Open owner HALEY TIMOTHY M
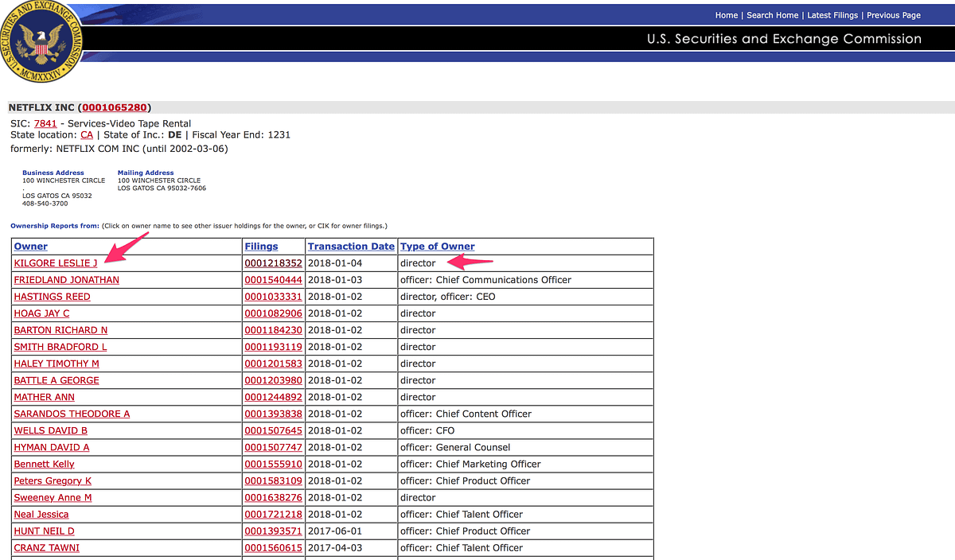 57,364
